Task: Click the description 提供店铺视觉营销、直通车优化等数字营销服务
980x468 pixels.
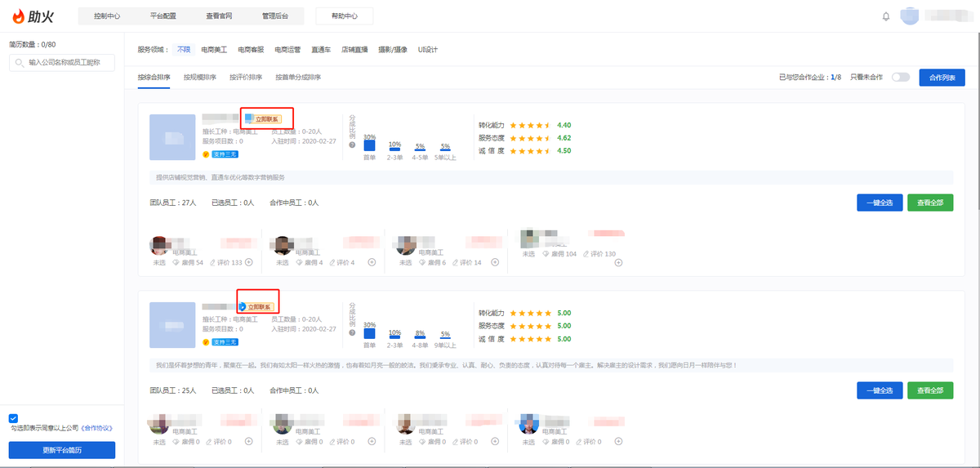Action: (x=220, y=177)
